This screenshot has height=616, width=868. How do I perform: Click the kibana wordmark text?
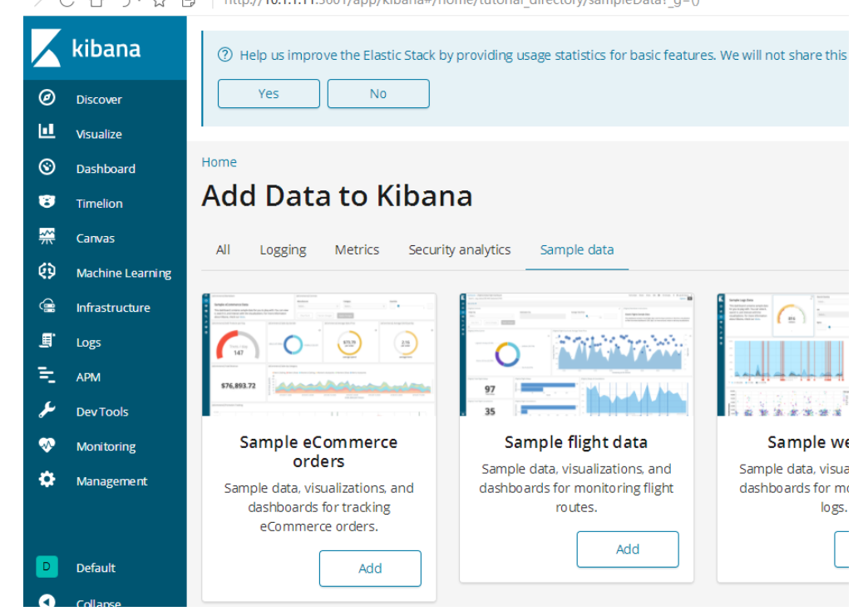[x=106, y=49]
